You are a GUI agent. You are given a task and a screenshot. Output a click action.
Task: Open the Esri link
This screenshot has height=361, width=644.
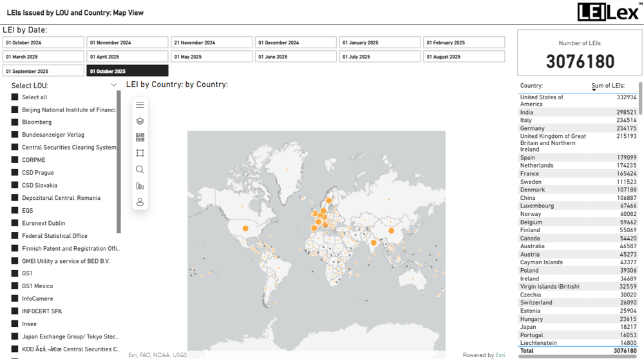pos(500,355)
